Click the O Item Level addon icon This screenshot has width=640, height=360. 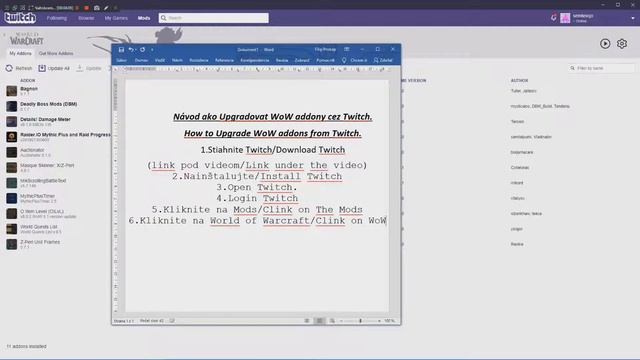pyautogui.click(x=11, y=213)
